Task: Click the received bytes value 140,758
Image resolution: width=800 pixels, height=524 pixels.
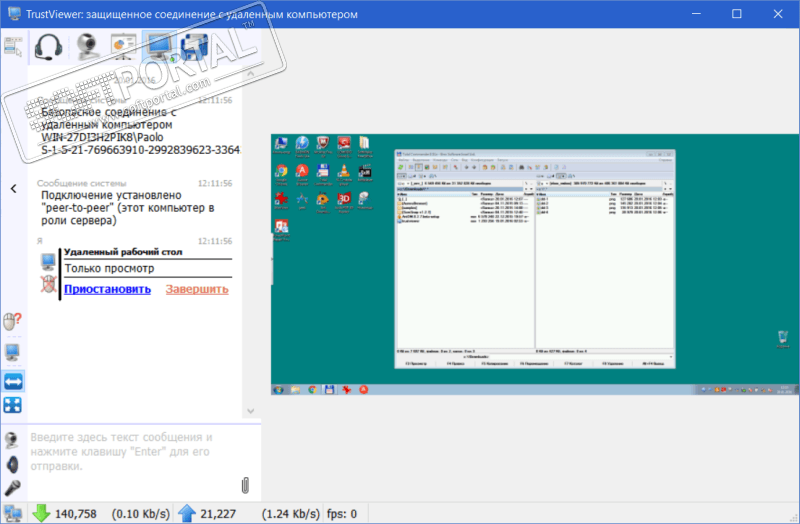Action: [x=76, y=514]
